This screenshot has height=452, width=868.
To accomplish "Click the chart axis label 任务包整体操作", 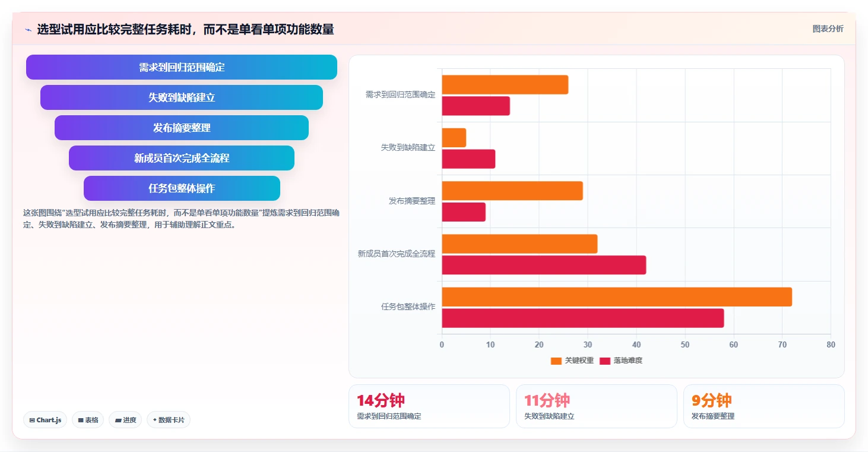I will 408,306.
